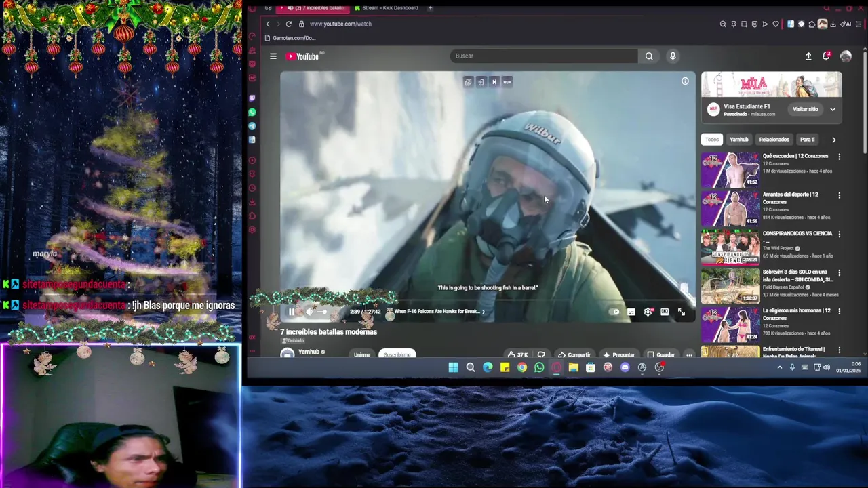
Task: Toggle autoplay switch in player controls
Action: (x=615, y=312)
